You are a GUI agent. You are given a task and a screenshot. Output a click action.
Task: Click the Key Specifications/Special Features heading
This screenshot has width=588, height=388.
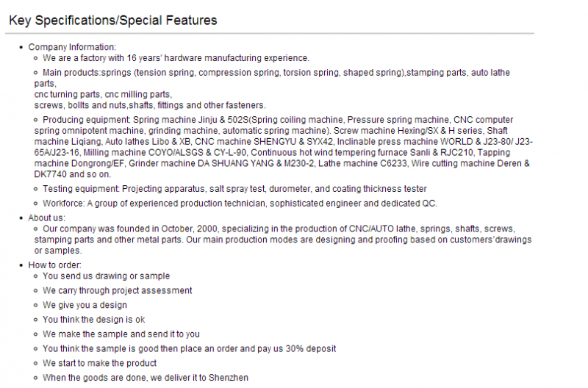pos(113,21)
